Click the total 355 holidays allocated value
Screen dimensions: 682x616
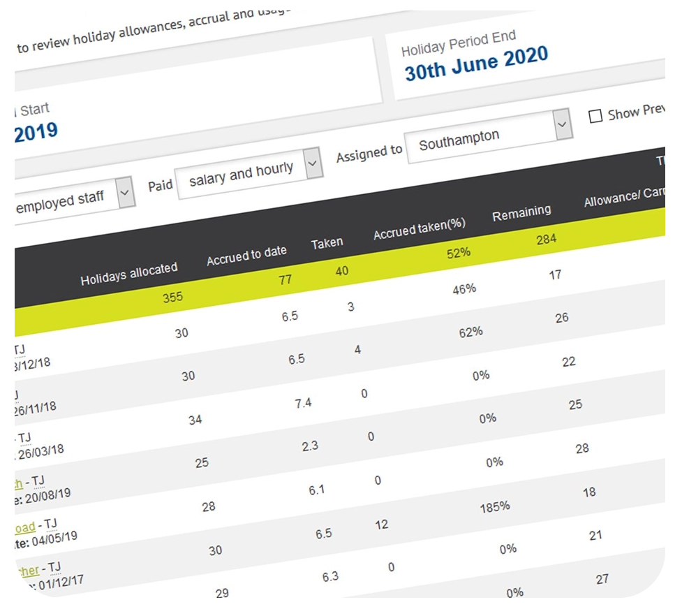coord(172,298)
